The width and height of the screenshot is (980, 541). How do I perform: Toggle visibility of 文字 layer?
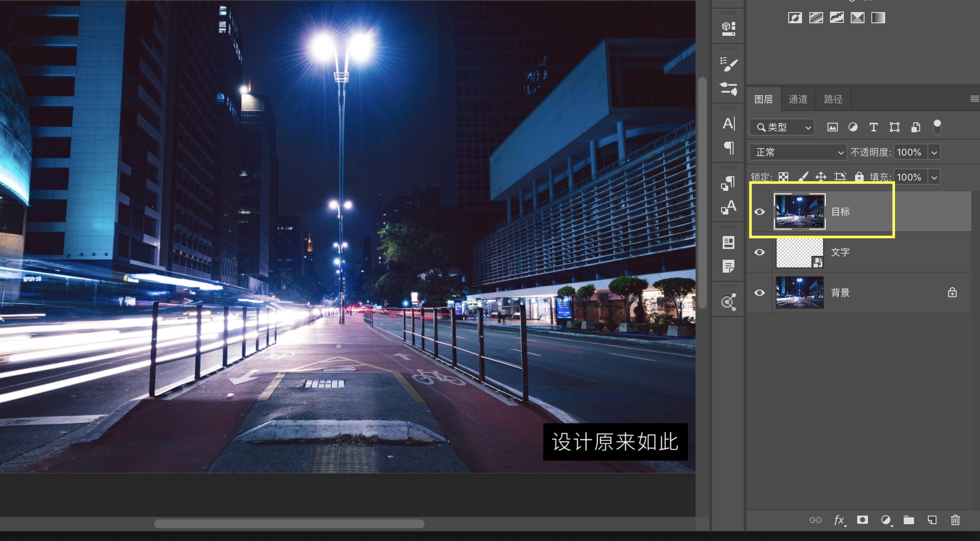pos(759,252)
